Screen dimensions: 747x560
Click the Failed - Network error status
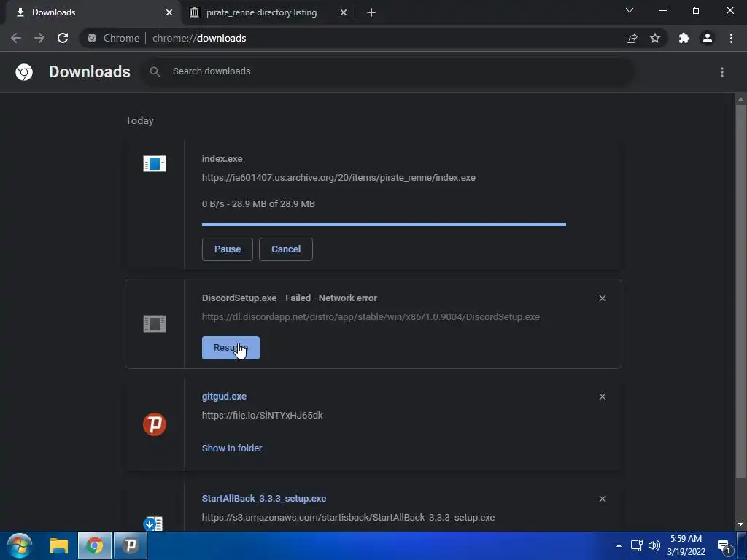point(331,298)
